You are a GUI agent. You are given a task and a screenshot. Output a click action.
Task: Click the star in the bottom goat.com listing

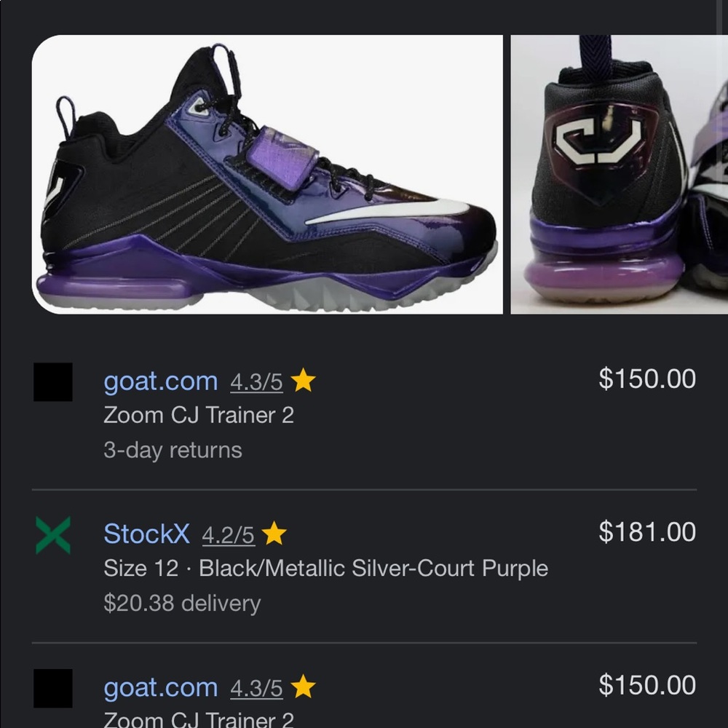click(302, 687)
